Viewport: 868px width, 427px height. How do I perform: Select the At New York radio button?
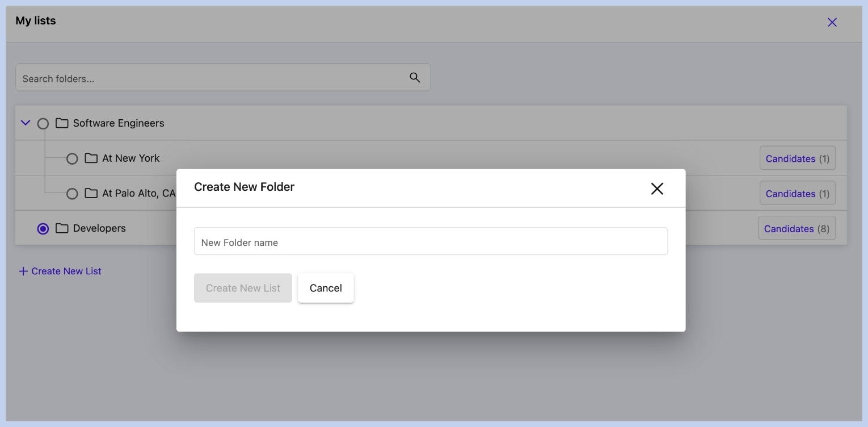pos(72,159)
